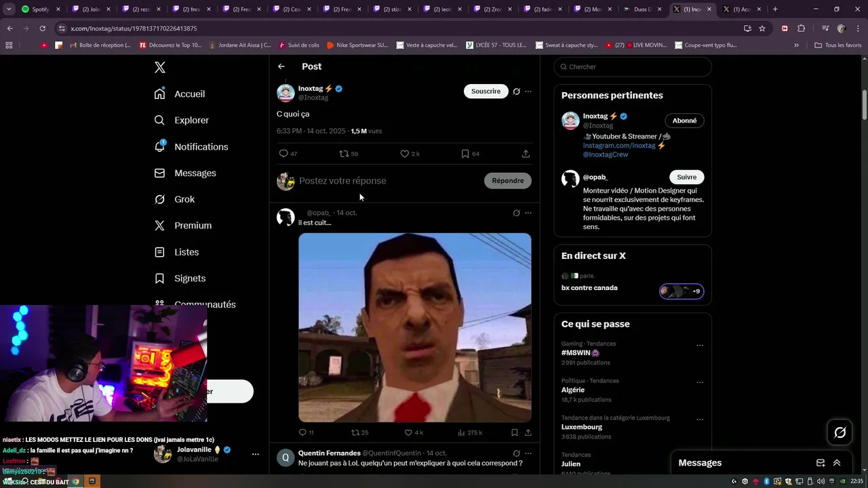
Task: Open Tous les favoris folder
Action: click(837, 45)
